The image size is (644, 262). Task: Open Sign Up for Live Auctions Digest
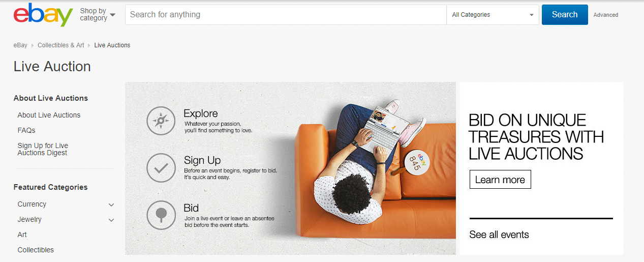point(43,149)
